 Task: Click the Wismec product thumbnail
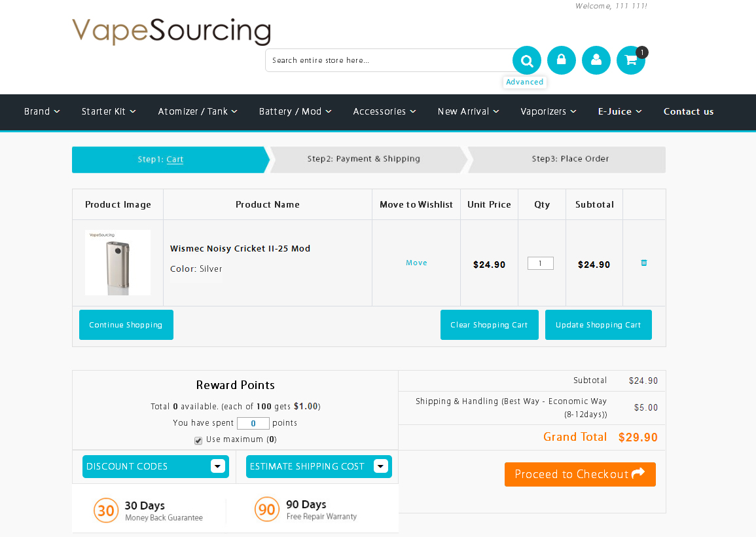coord(118,263)
